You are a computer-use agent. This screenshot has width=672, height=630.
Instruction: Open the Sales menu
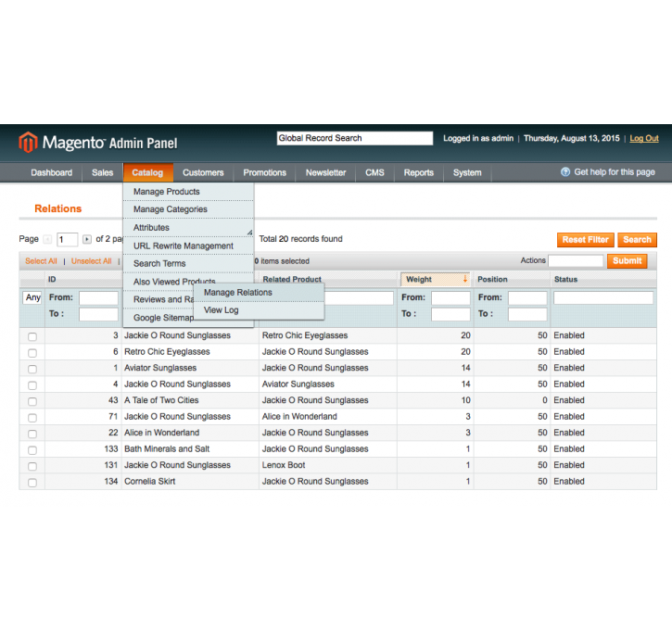tap(103, 172)
